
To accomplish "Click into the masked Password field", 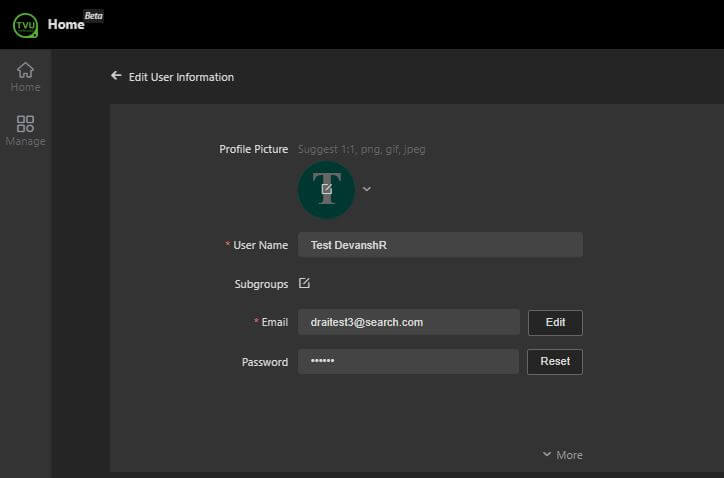I will (408, 361).
